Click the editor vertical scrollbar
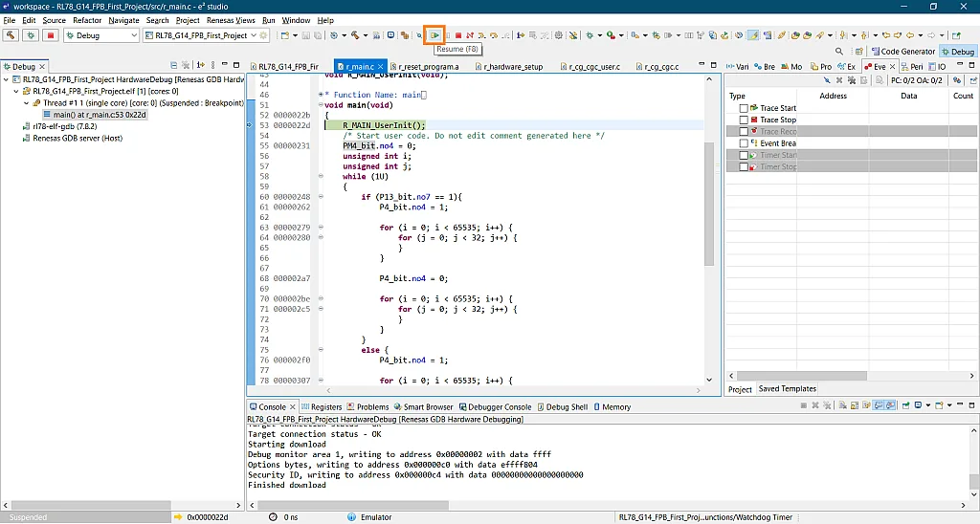Screen dimensions: 980x524 (x=709, y=206)
